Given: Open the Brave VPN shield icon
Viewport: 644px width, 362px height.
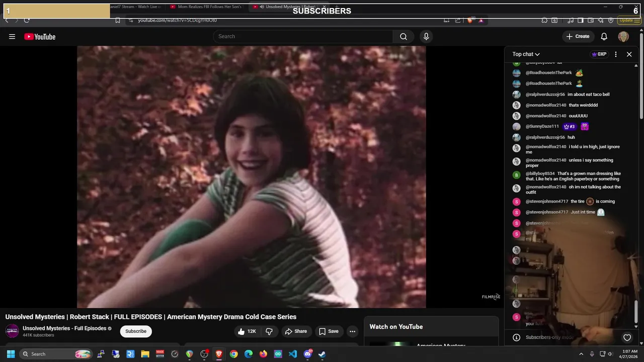Looking at the screenshot, I should pos(611,20).
